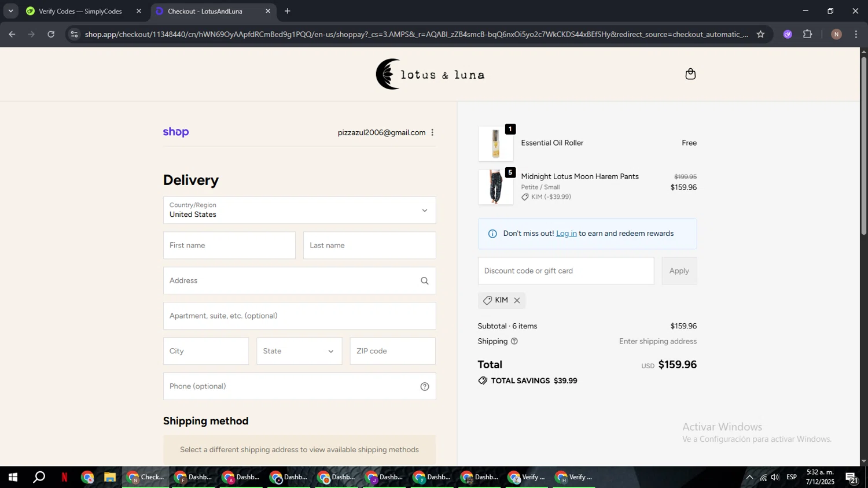Click the Apply discount button
Screen dimensions: 868x488
[679, 271]
